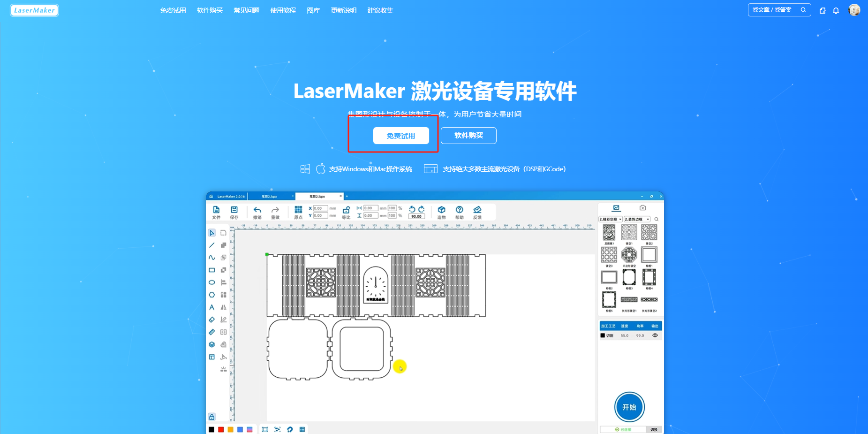Click the width value input field
Screen dimensions: 868x434
pos(371,208)
